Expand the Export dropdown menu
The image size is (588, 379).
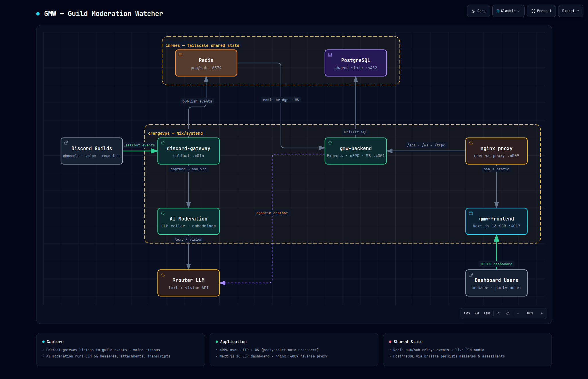[x=570, y=11]
